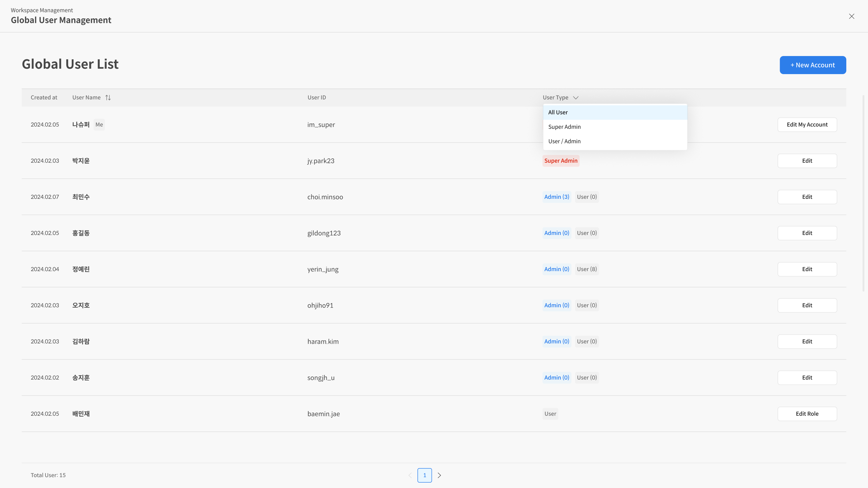Edit the gildong123 account
This screenshot has width=868, height=488.
coord(807,233)
